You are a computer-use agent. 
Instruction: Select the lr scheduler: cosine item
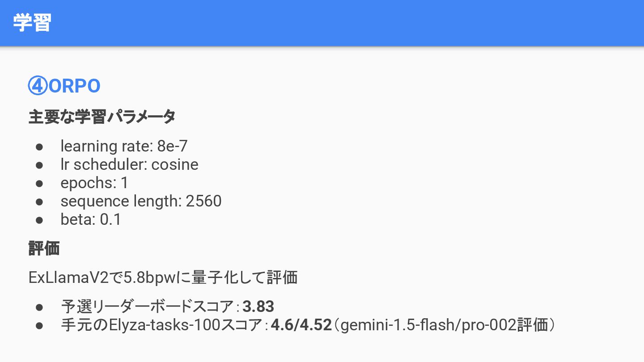click(x=129, y=164)
